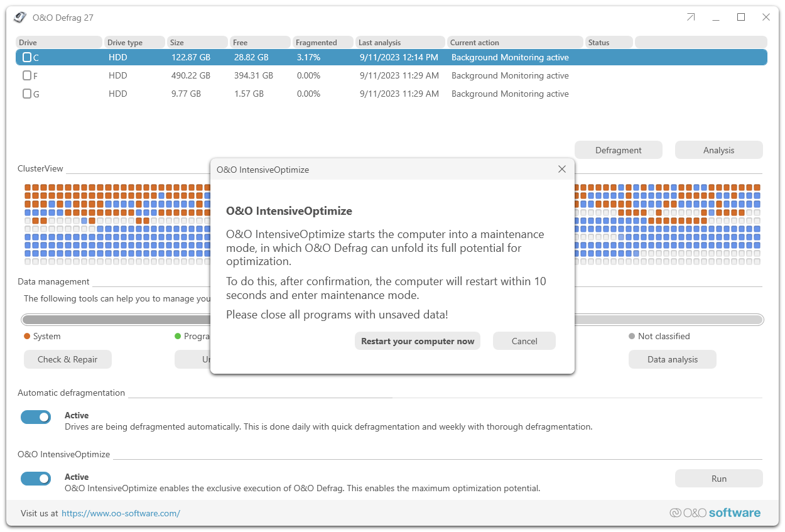Start an Analysis of the selected drive
This screenshot has height=532, width=785.
(x=718, y=149)
